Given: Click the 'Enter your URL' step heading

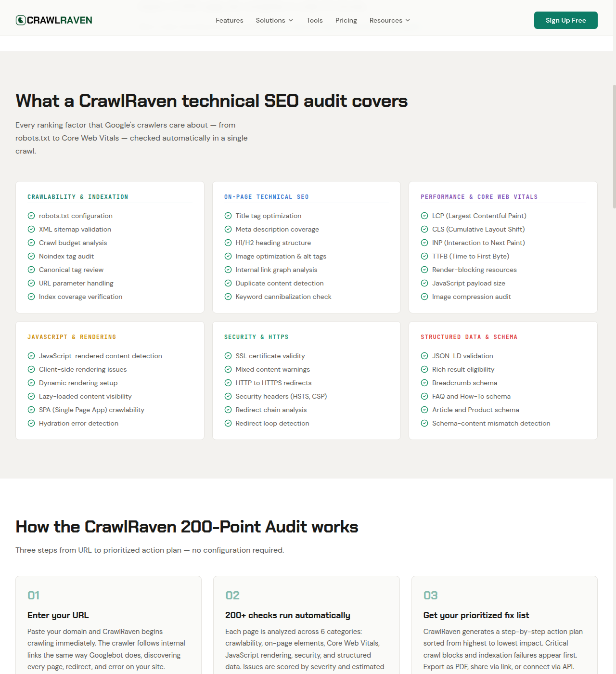Looking at the screenshot, I should point(58,615).
